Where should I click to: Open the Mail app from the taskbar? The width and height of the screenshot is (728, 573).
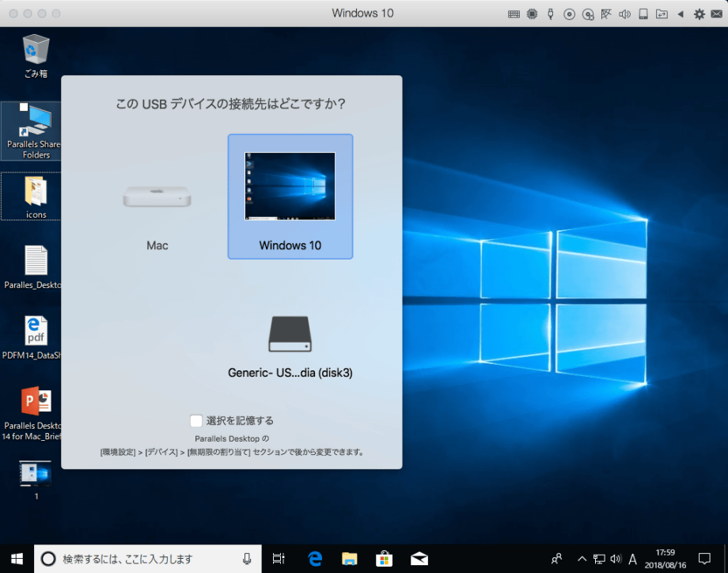pos(419,559)
